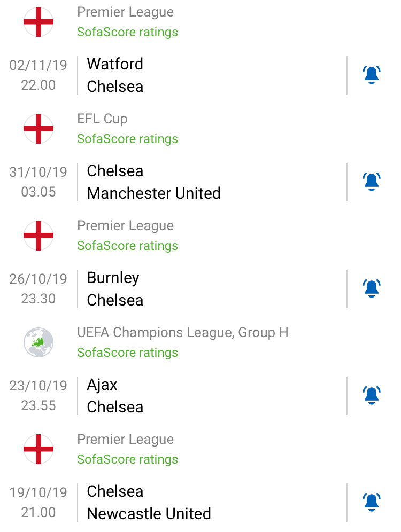Image resolution: width=401 pixels, height=532 pixels.
Task: Open EFL Cup competition header
Action: (102, 119)
